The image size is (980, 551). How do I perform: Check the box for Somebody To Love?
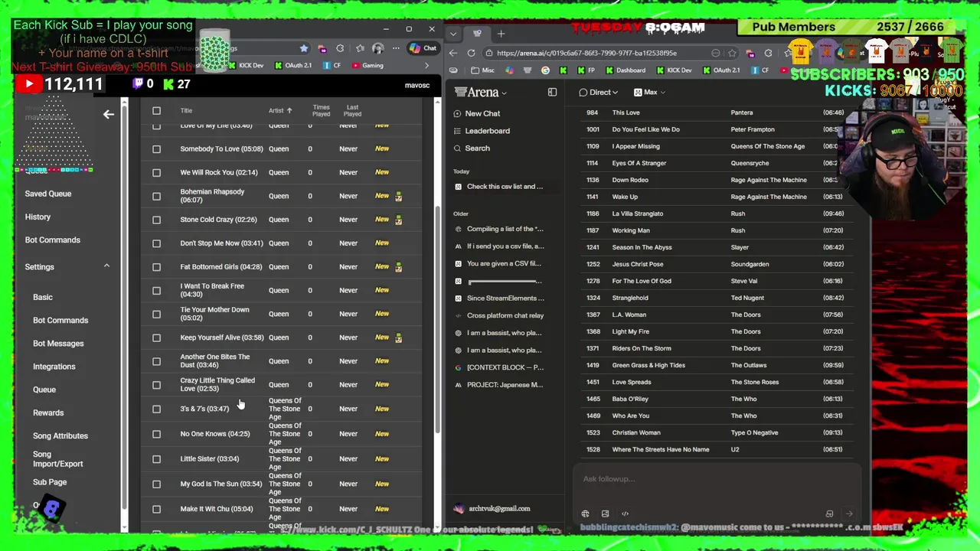point(156,149)
